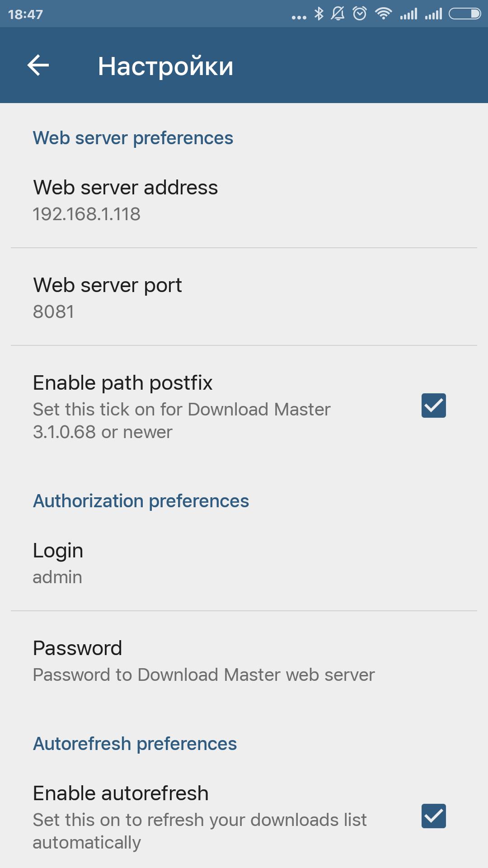The image size is (488, 868).
Task: Tap the Web server preferences heading
Action: (132, 138)
